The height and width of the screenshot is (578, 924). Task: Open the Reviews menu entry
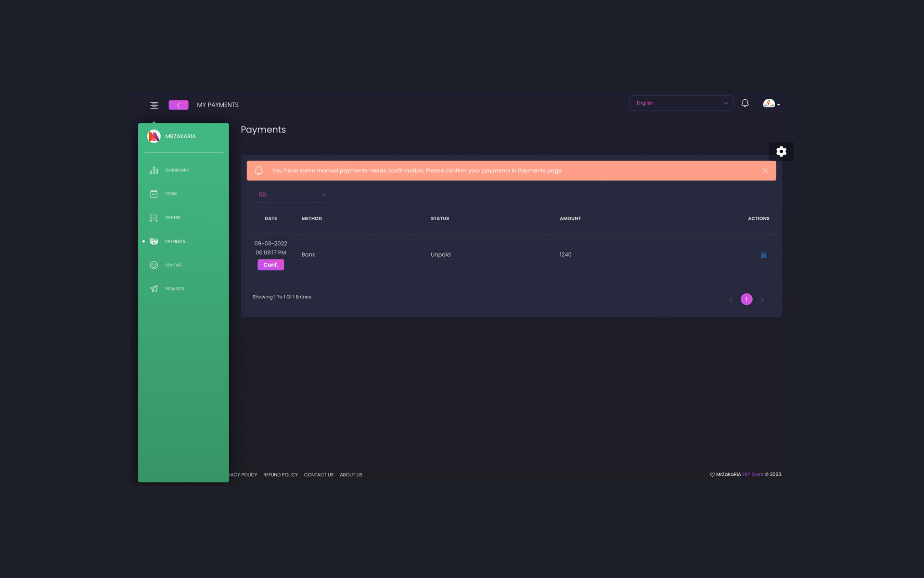point(173,265)
